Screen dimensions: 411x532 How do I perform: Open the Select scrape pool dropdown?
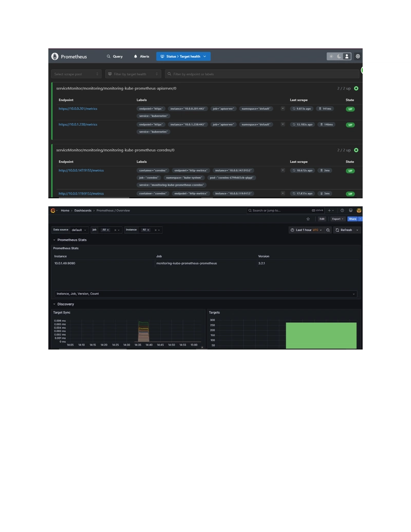tap(77, 74)
